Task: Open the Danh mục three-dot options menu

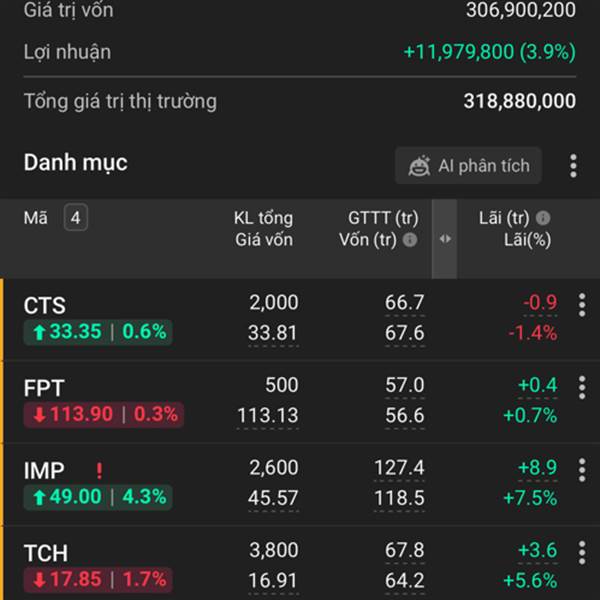Action: [573, 166]
